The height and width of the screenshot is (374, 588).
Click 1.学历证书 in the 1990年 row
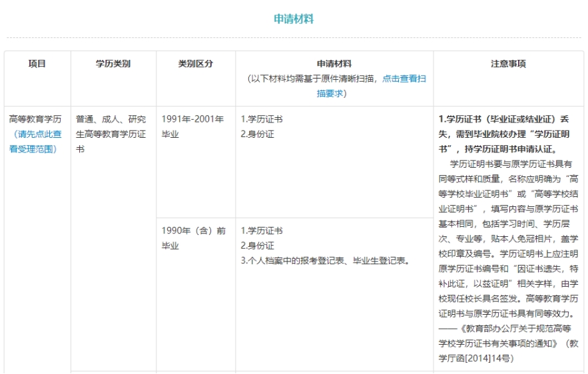pyautogui.click(x=261, y=231)
